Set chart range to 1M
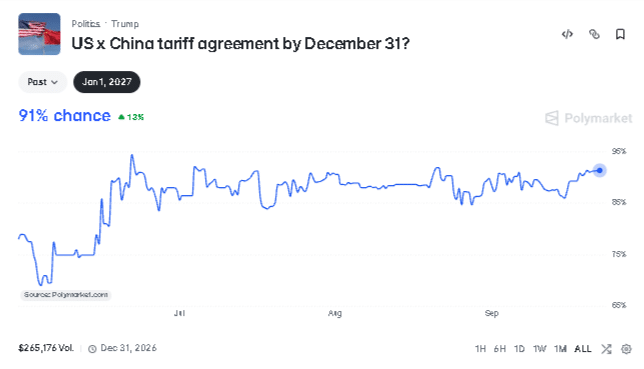 pyautogui.click(x=560, y=349)
